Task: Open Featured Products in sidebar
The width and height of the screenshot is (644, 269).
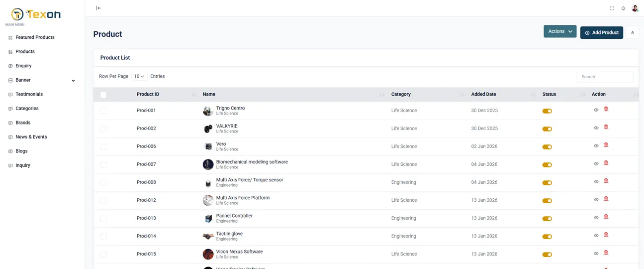Action: coord(35,37)
